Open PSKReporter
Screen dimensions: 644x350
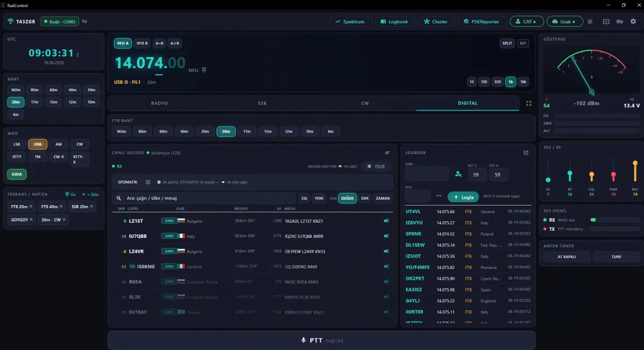tap(481, 21)
